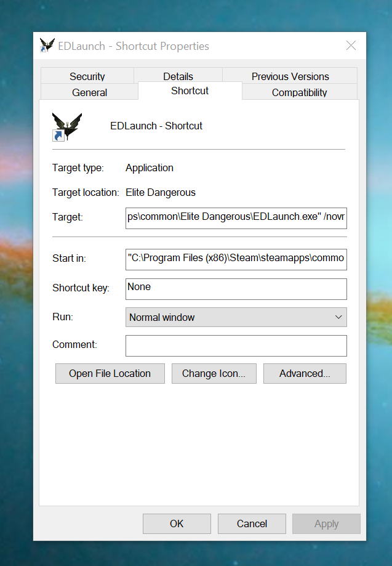
Task: Select the Shortcut tab
Action: tap(190, 91)
